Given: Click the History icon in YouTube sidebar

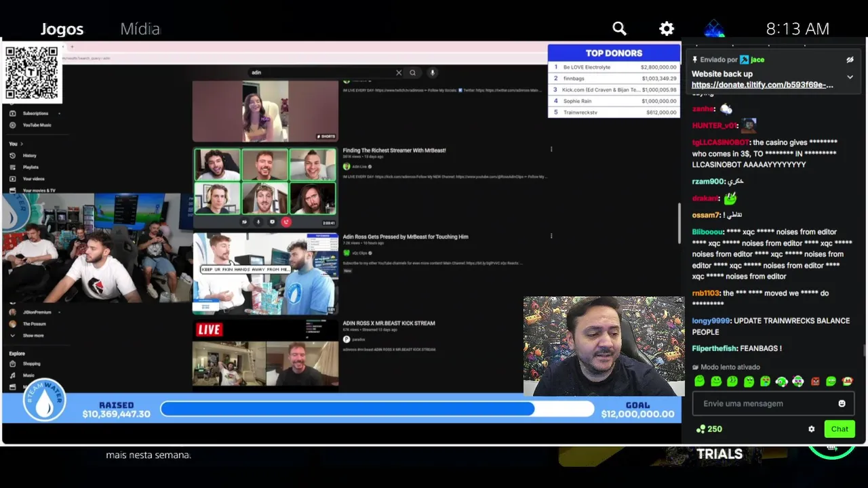Looking at the screenshot, I should click(13, 155).
